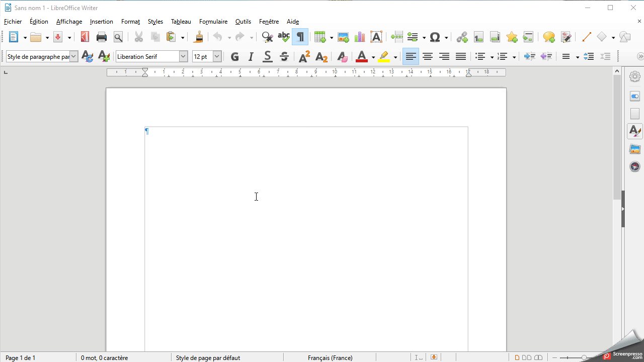Toggle formatting marks (pilcrow) display

(x=300, y=37)
